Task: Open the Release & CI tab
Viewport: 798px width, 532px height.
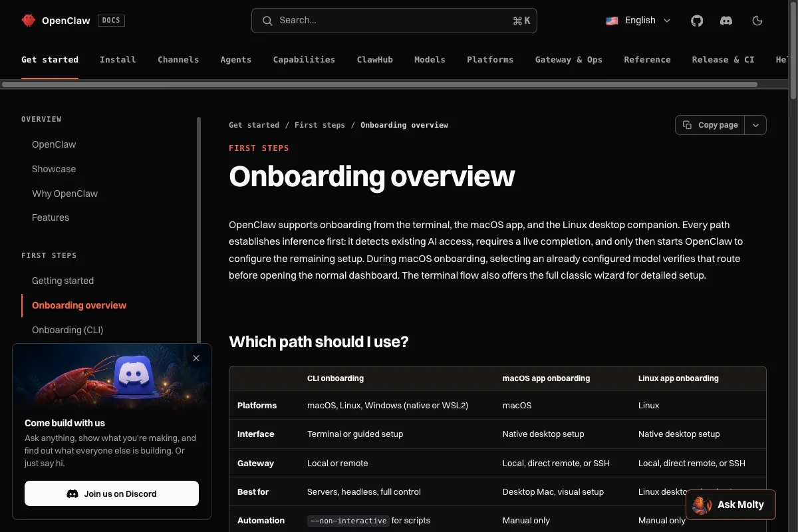Action: [x=723, y=59]
